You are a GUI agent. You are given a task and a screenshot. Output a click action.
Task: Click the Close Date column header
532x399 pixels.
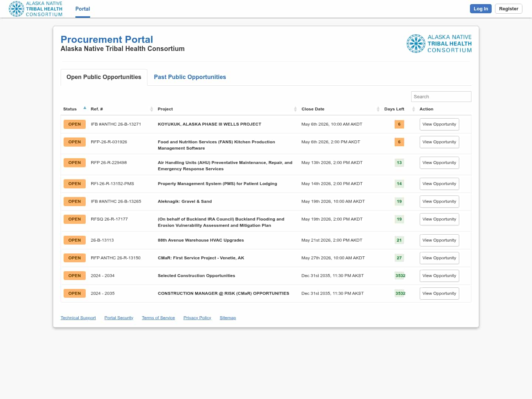(x=313, y=109)
